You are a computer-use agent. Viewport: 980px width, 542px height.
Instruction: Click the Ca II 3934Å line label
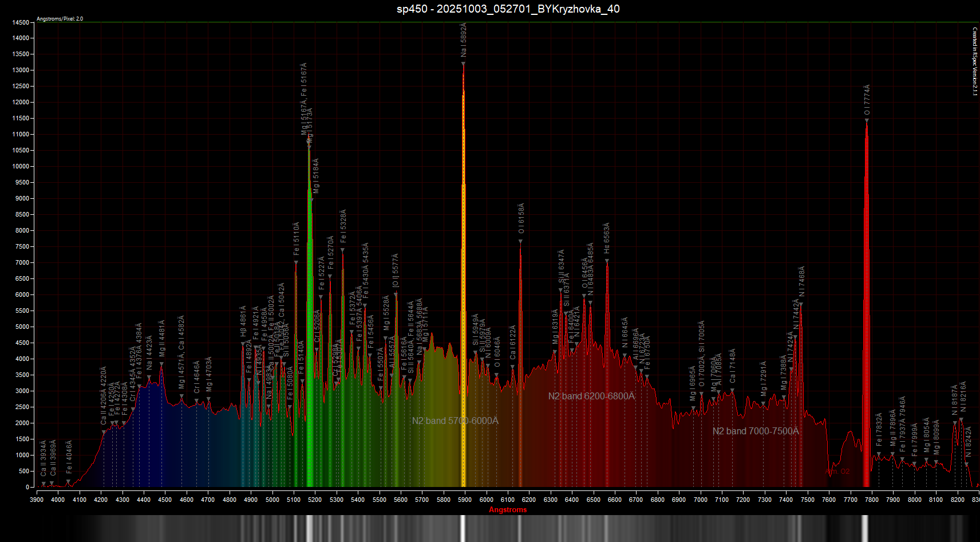point(44,457)
